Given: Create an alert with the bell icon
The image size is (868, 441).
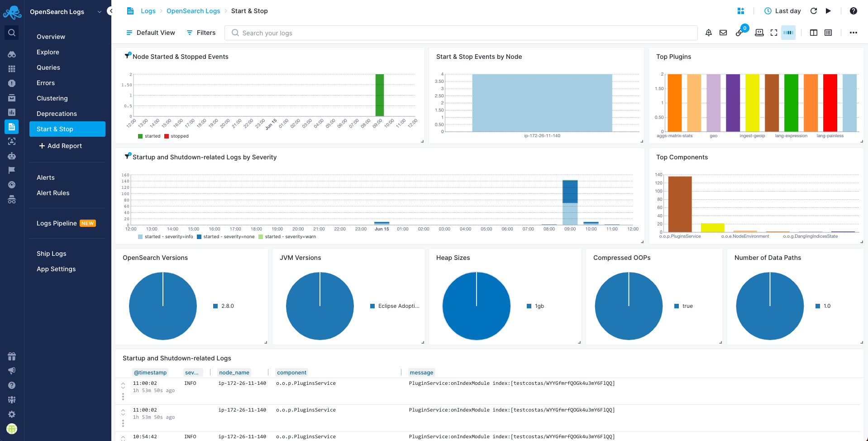Looking at the screenshot, I should pyautogui.click(x=709, y=33).
